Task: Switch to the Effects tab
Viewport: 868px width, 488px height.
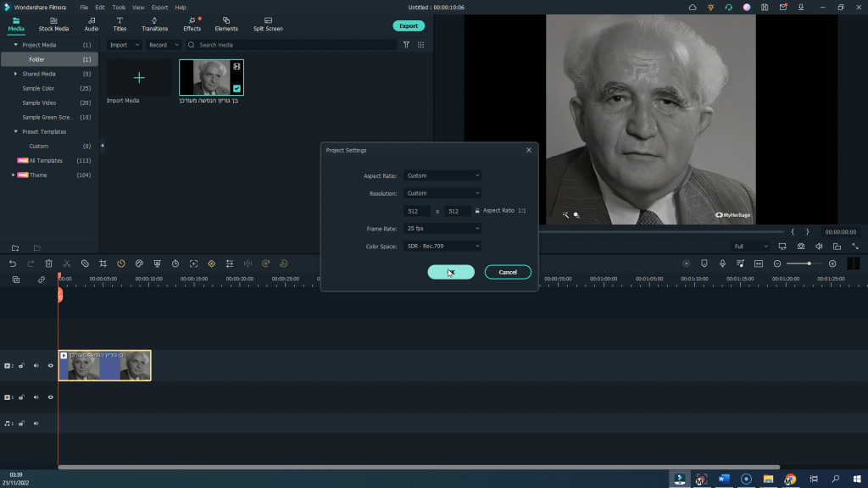Action: tap(192, 25)
